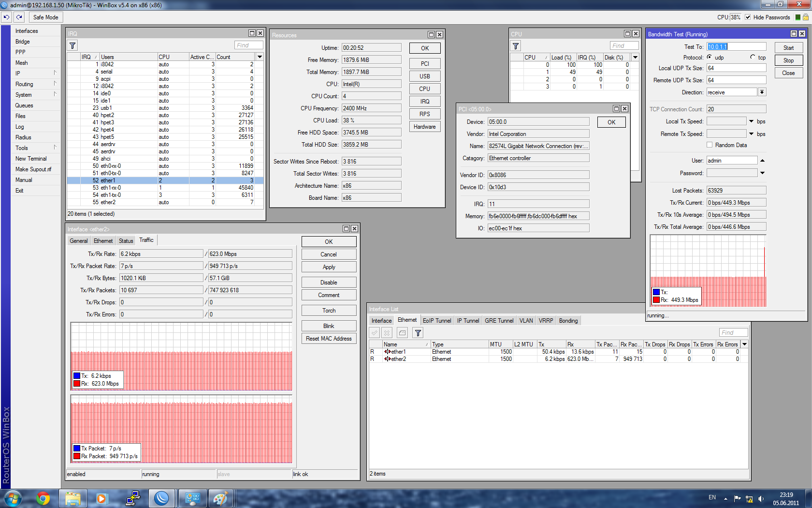Click the redo arrow in WinBox toolbar
The height and width of the screenshot is (508, 812).
[x=19, y=17]
